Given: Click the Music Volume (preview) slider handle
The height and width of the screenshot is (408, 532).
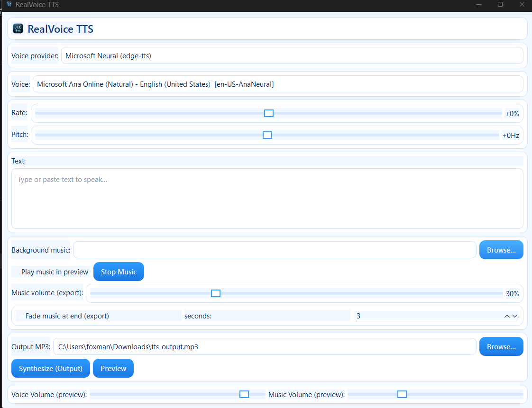Looking at the screenshot, I should 402,394.
